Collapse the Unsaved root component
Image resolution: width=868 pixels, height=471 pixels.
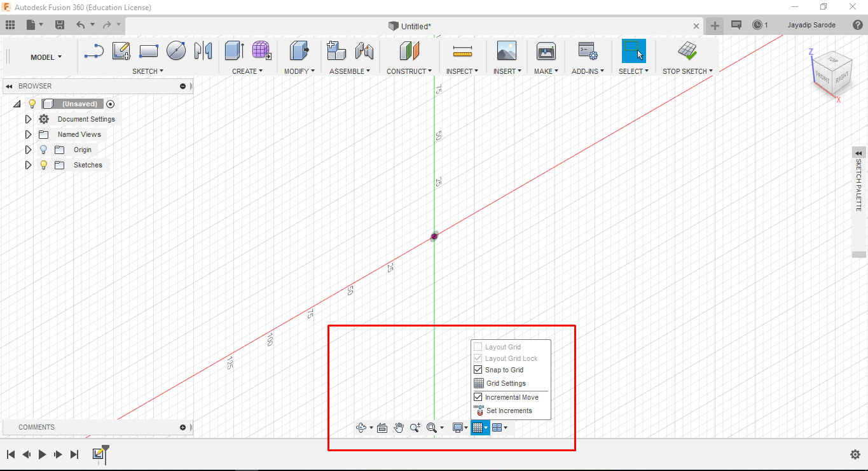coord(17,104)
